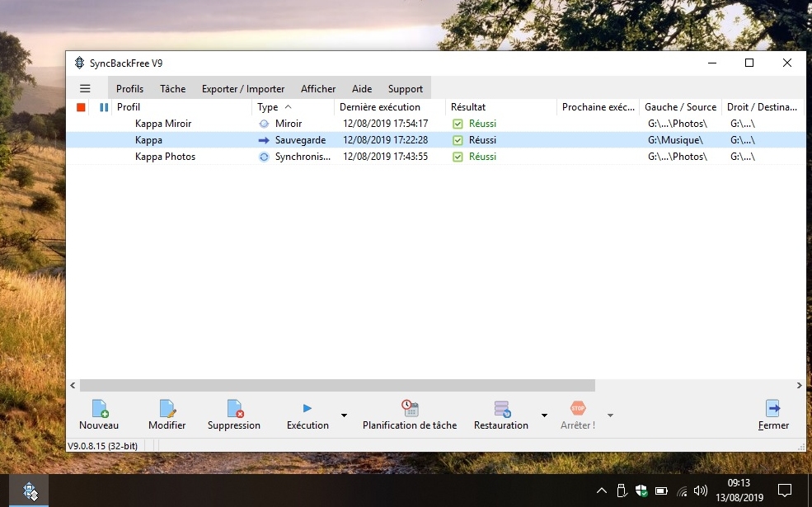The height and width of the screenshot is (507, 812).
Task: Delete profile using Suppression
Action: click(x=234, y=415)
